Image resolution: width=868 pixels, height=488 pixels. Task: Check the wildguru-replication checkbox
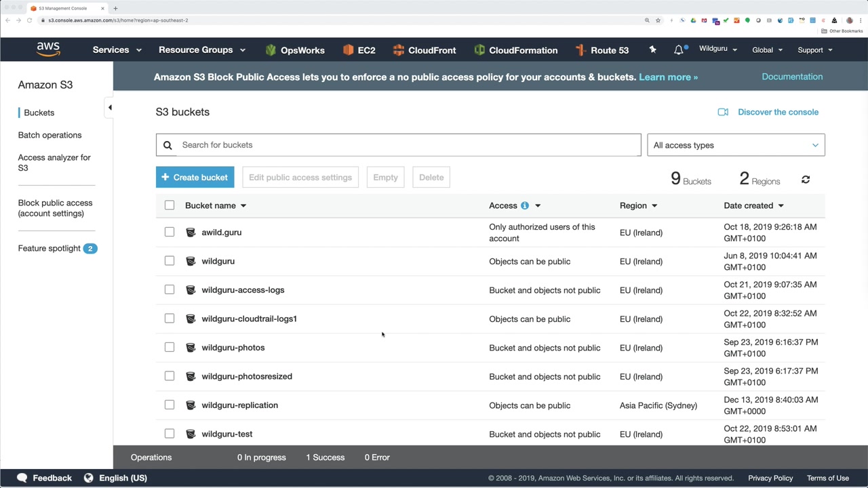tap(170, 405)
